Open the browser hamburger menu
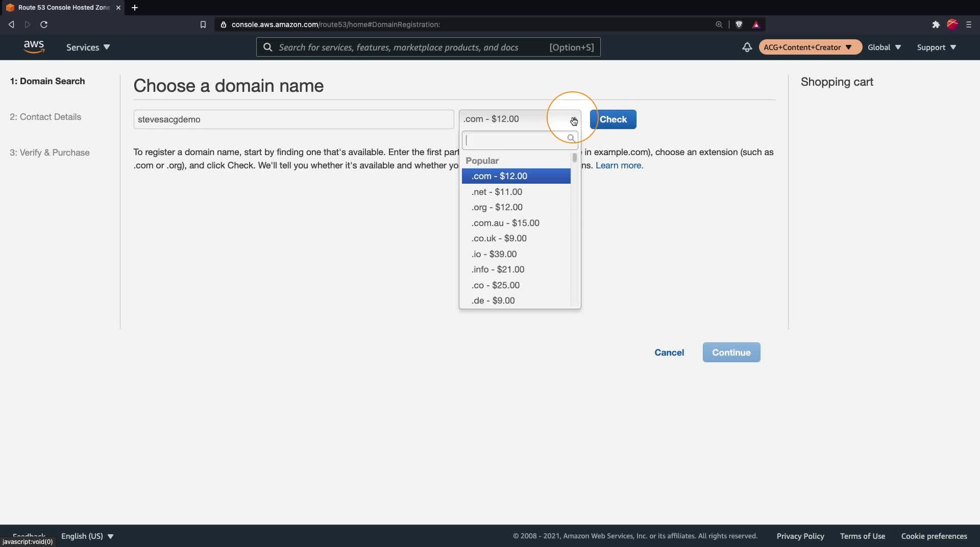Viewport: 980px width, 547px height. (x=969, y=24)
